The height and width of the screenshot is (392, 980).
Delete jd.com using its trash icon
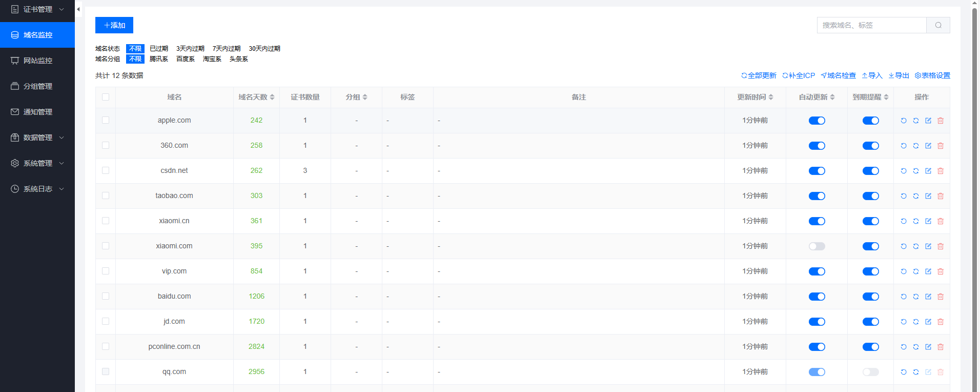(941, 322)
